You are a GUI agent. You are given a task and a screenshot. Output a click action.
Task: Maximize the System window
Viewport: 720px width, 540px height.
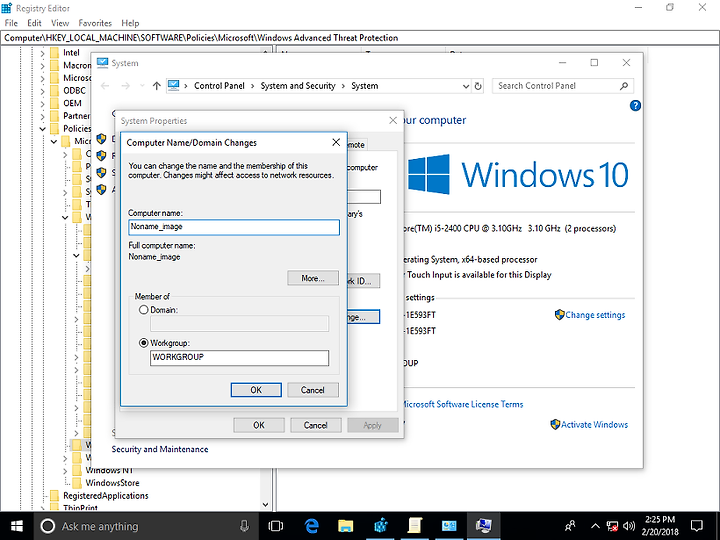594,63
